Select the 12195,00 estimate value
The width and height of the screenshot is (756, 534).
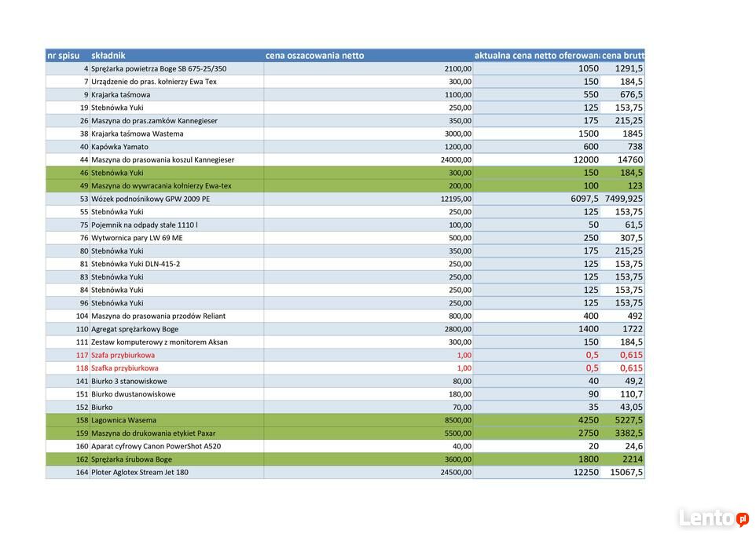[x=456, y=199]
